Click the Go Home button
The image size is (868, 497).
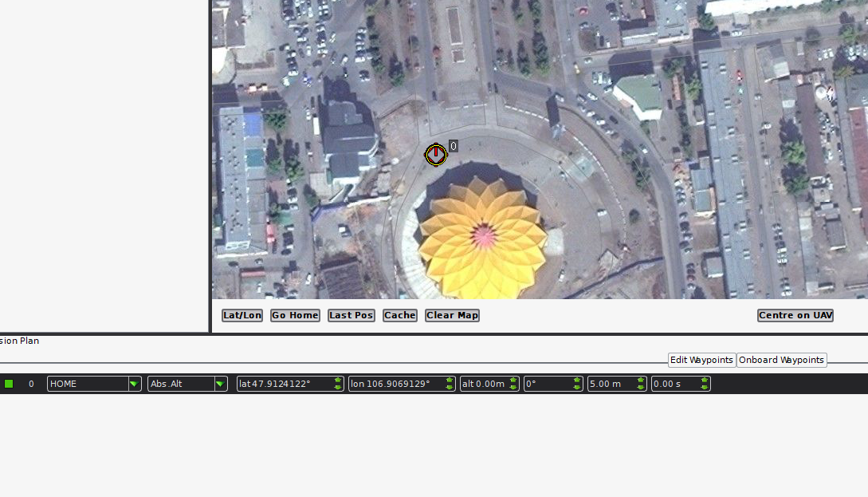click(295, 315)
